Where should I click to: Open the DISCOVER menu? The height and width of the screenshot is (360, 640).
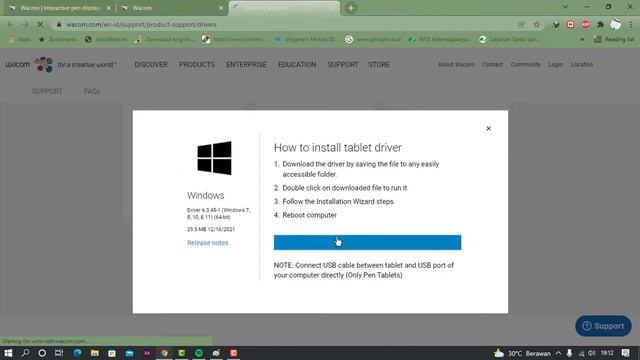[151, 64]
